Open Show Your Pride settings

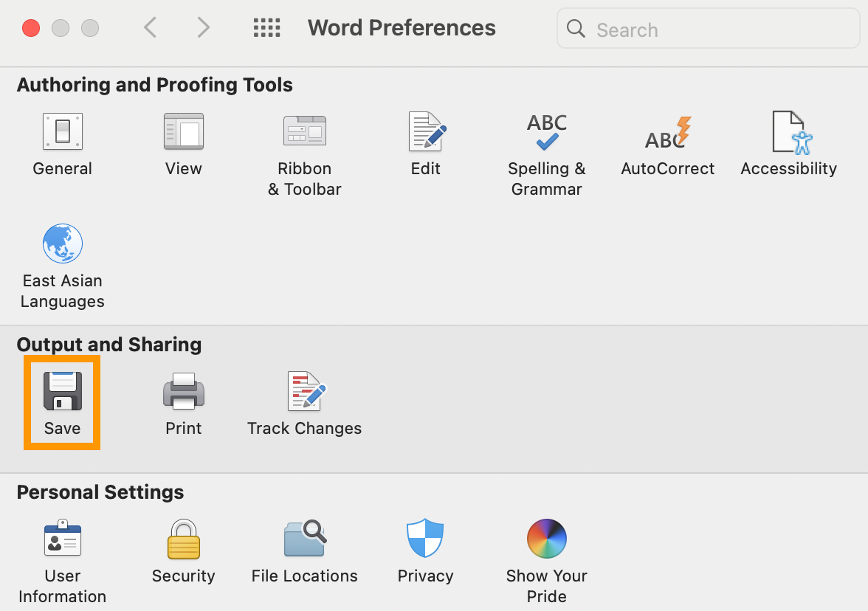pos(546,540)
